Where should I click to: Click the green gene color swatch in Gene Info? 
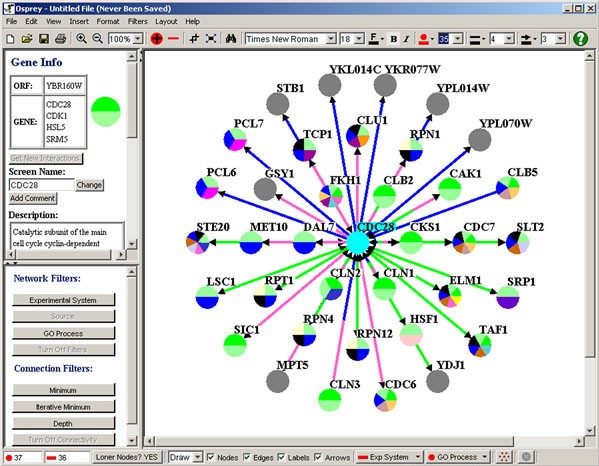pos(106,112)
